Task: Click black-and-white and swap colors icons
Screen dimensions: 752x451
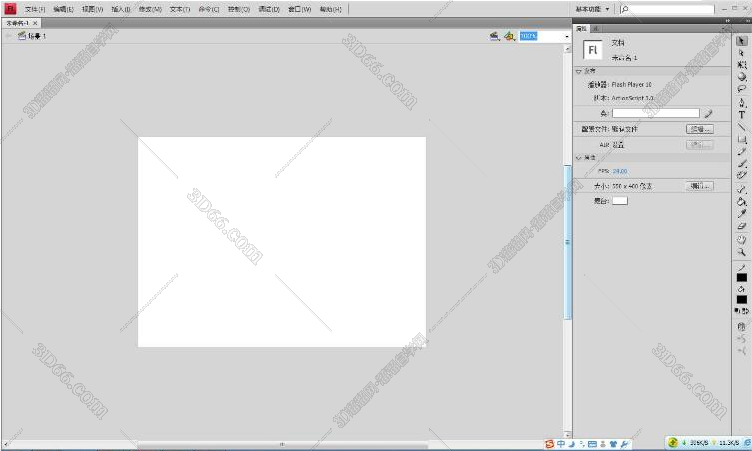Action: (741, 311)
